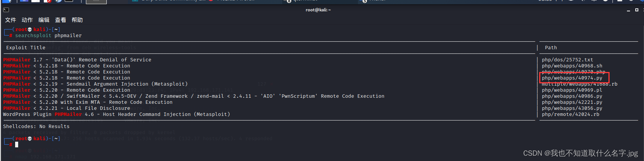Click the cursor at the bottom shell prompt

[x=17, y=145]
